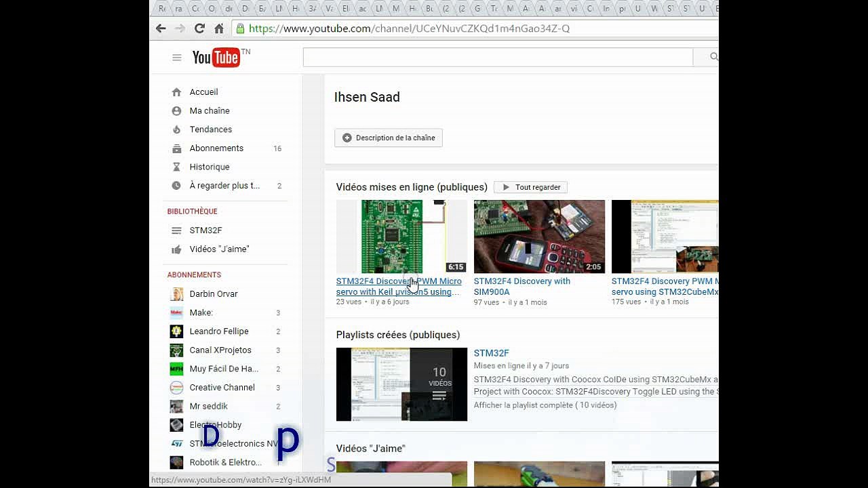Click the browser forward arrow
The width and height of the screenshot is (868, 488).
180,28
